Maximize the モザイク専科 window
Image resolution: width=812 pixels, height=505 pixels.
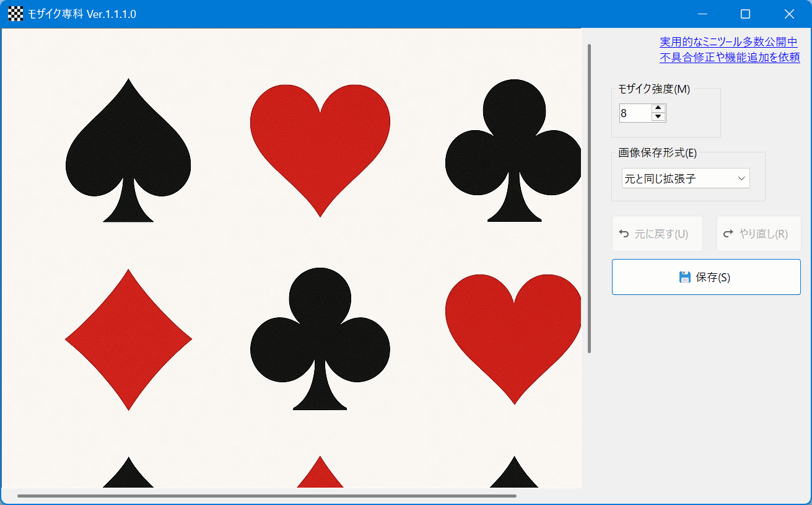746,14
